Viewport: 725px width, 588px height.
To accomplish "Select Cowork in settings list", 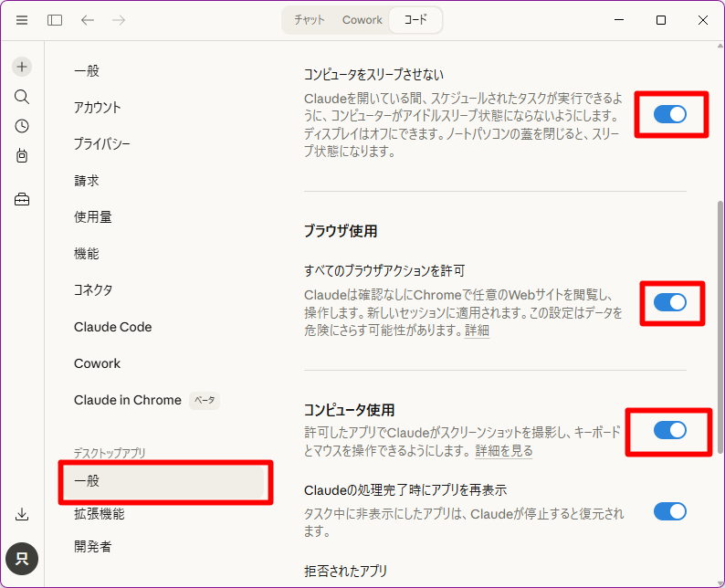I will (97, 363).
